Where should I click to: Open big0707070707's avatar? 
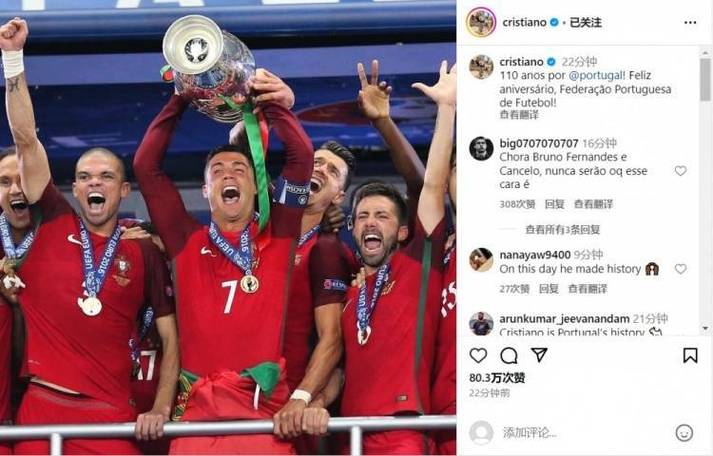point(481,148)
